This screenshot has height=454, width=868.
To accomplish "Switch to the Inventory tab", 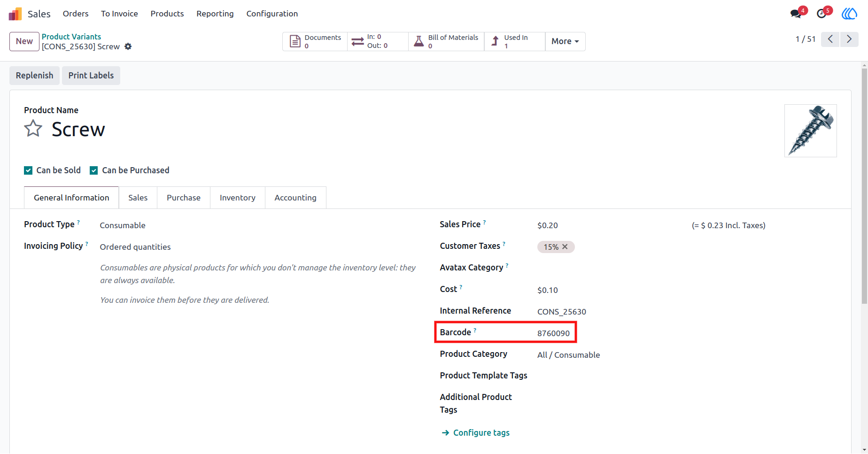I will tap(238, 198).
